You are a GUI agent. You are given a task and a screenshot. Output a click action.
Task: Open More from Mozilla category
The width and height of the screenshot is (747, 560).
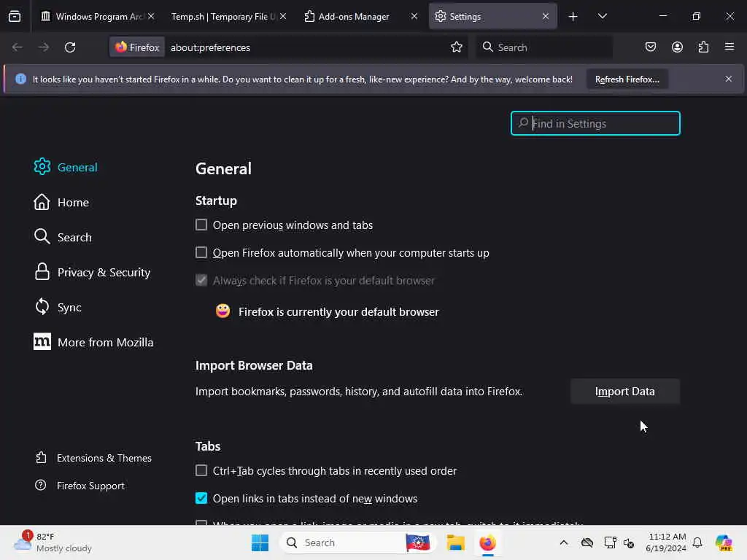click(x=94, y=343)
